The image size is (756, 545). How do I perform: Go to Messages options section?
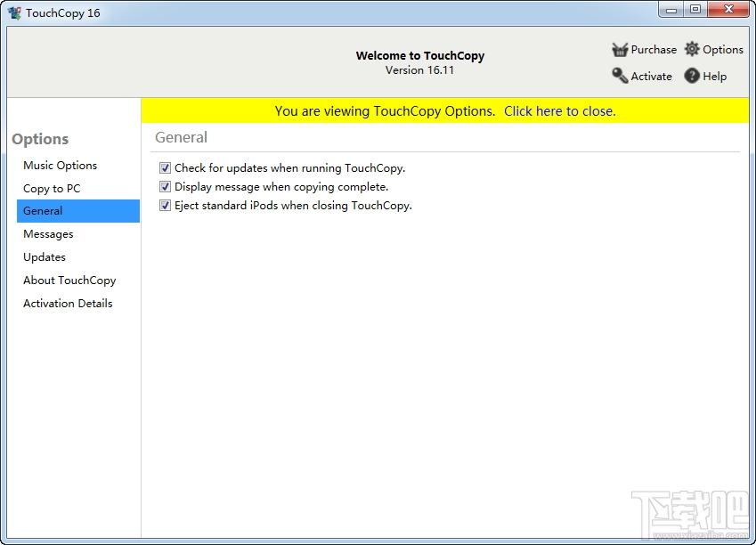point(48,234)
